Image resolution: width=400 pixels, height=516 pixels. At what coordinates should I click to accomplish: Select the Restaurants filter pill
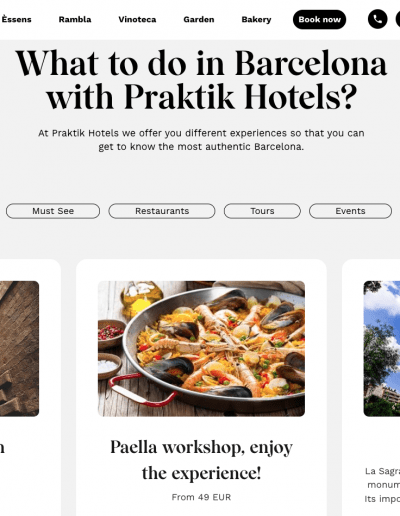pos(162,211)
